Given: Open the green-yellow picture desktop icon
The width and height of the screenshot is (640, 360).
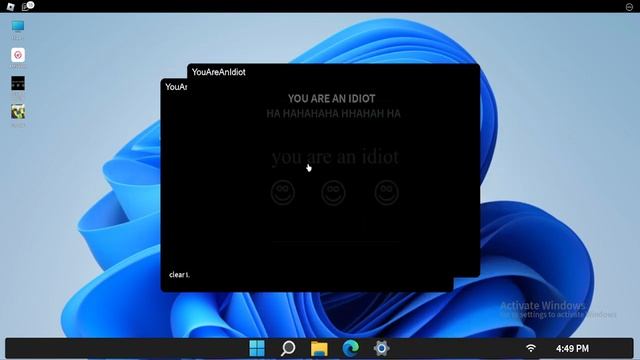Looking at the screenshot, I should [18, 111].
